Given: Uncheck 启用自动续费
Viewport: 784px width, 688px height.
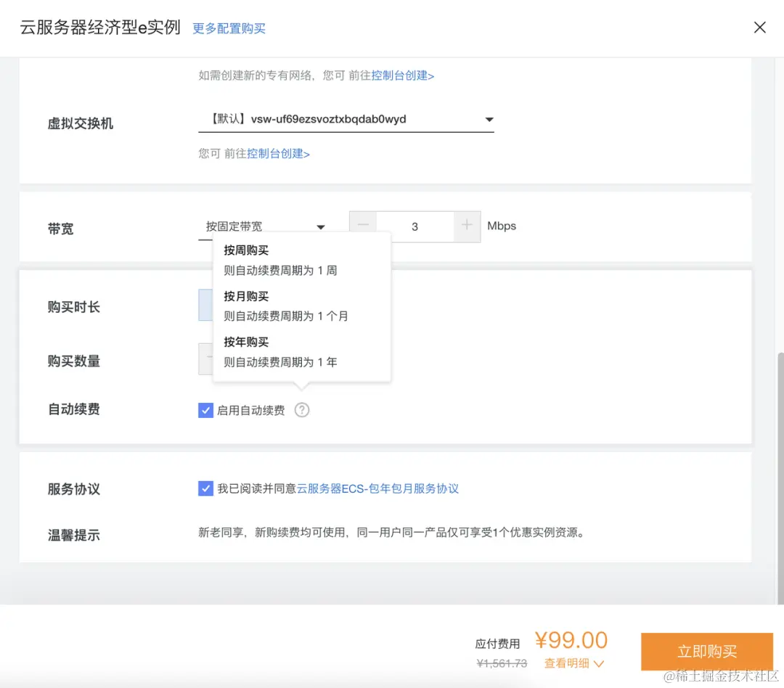Looking at the screenshot, I should 205,409.
